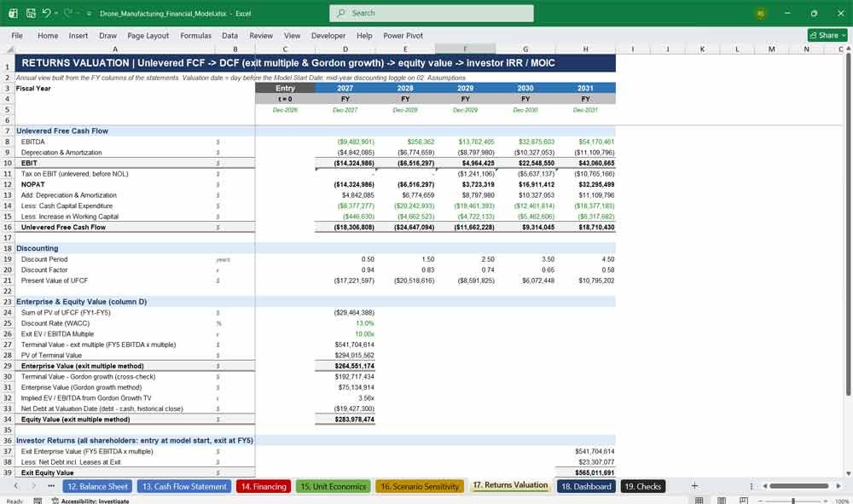
Task: Open the View ribbon tab
Action: pos(292,35)
